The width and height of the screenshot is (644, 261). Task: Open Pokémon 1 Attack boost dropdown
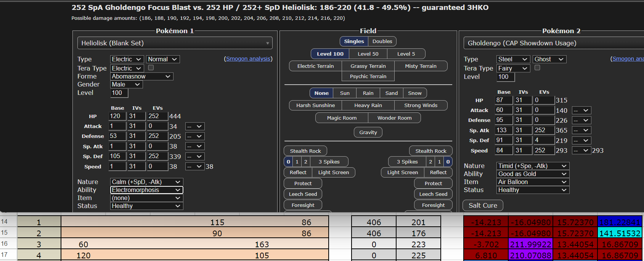coord(195,126)
